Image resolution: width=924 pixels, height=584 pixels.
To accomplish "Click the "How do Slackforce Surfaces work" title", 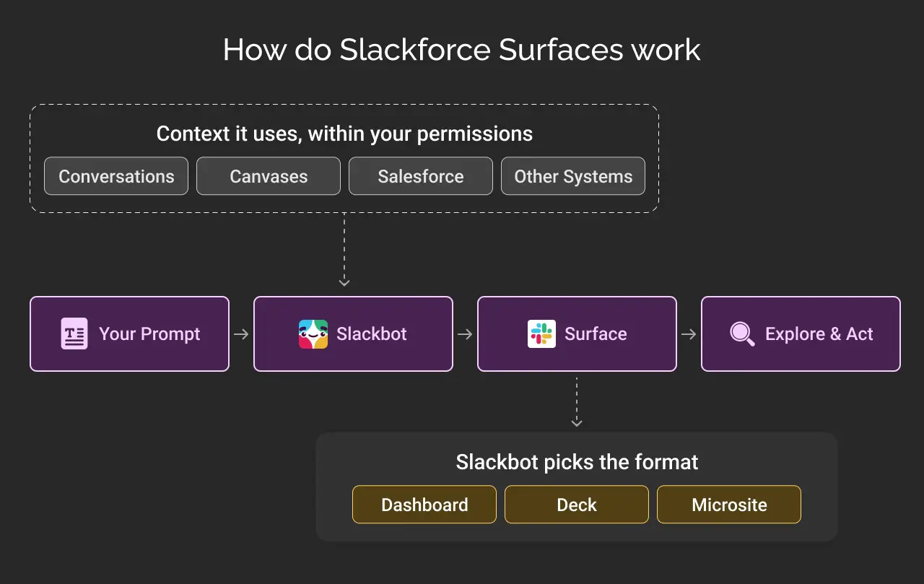I will 462,51.
